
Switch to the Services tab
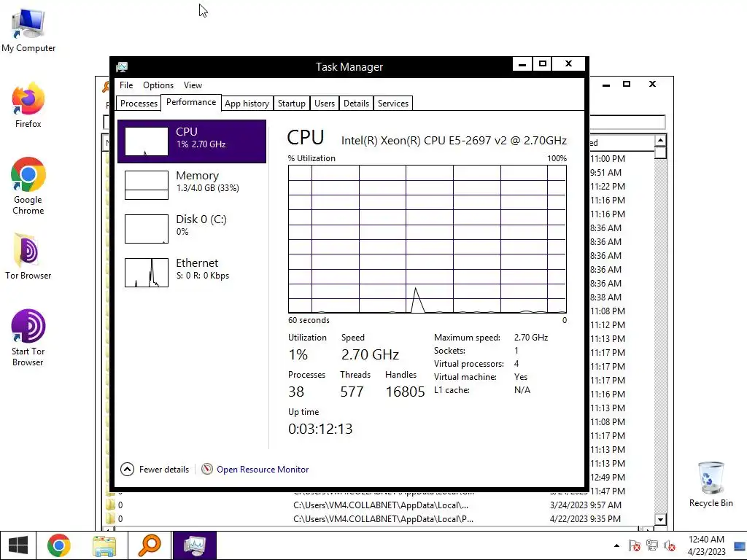pos(393,104)
